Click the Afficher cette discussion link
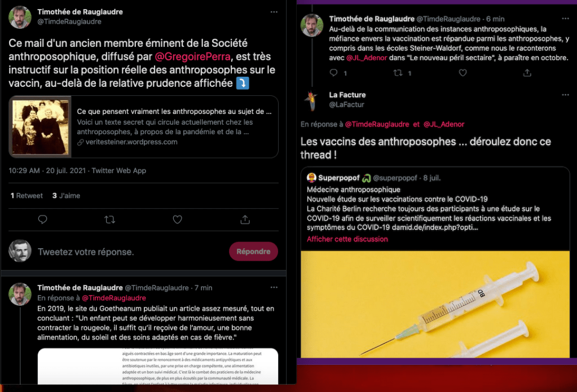This screenshot has width=577, height=392. pyautogui.click(x=347, y=239)
